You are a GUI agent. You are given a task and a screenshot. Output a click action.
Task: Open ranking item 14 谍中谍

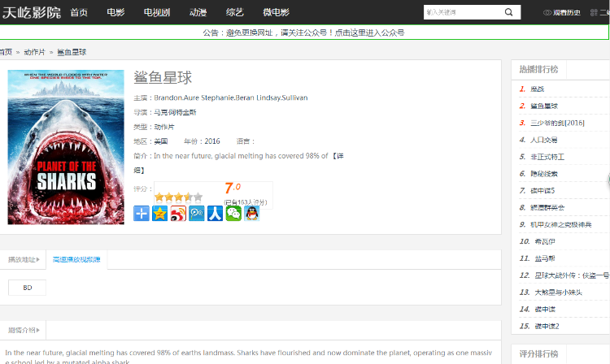click(x=545, y=310)
